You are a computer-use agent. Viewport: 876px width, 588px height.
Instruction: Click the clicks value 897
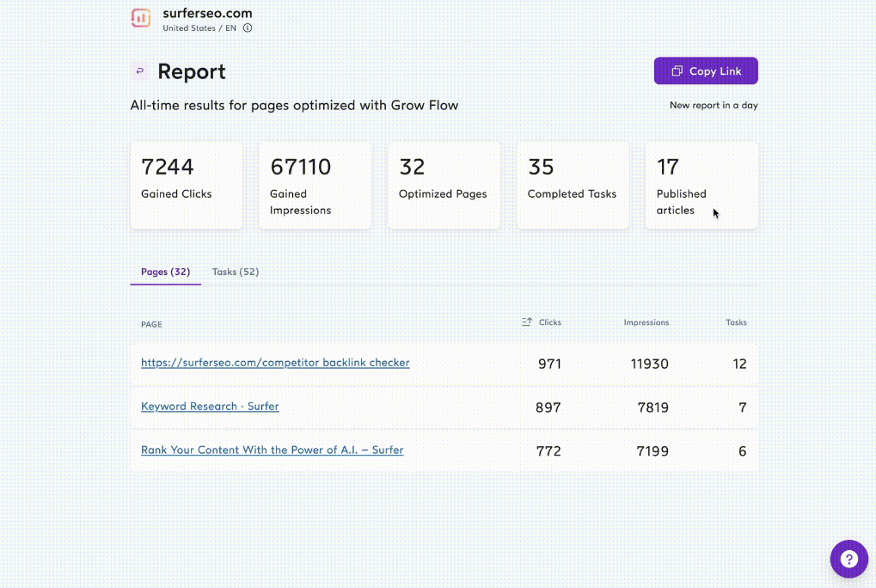pos(548,407)
